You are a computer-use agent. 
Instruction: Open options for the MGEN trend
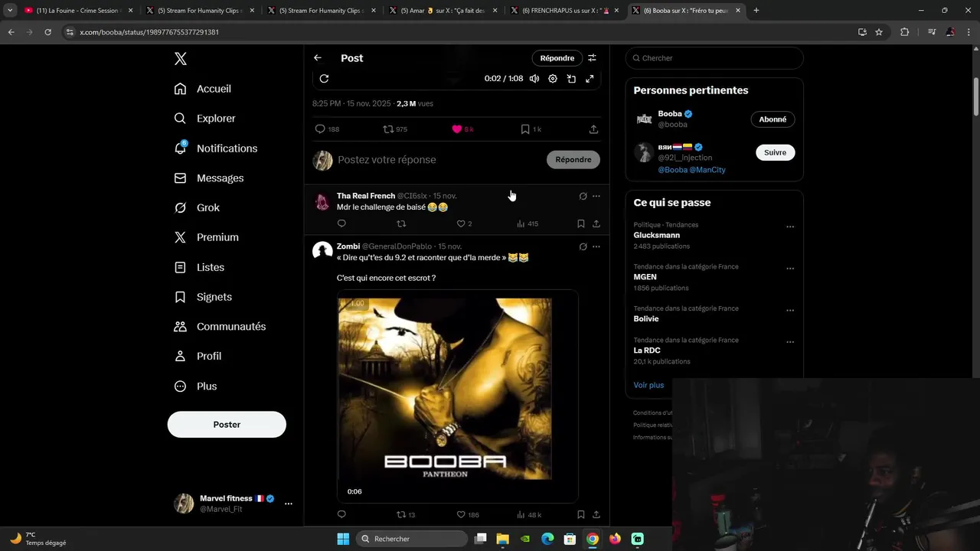tap(790, 269)
